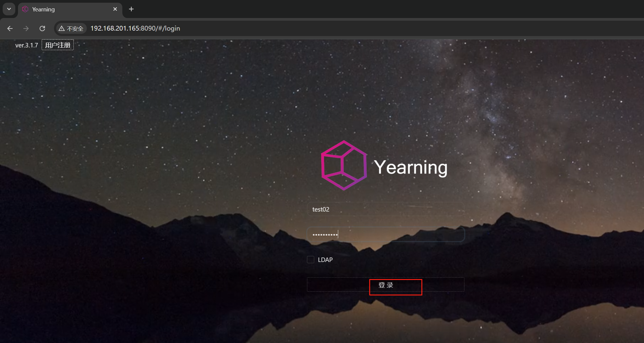The width and height of the screenshot is (644, 343).
Task: Reload the page with the refresh icon
Action: 42,29
